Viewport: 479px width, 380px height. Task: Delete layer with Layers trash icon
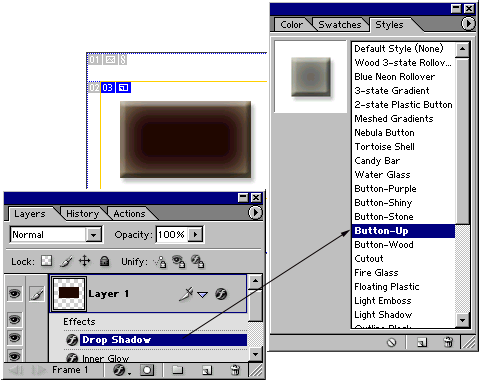[x=235, y=370]
